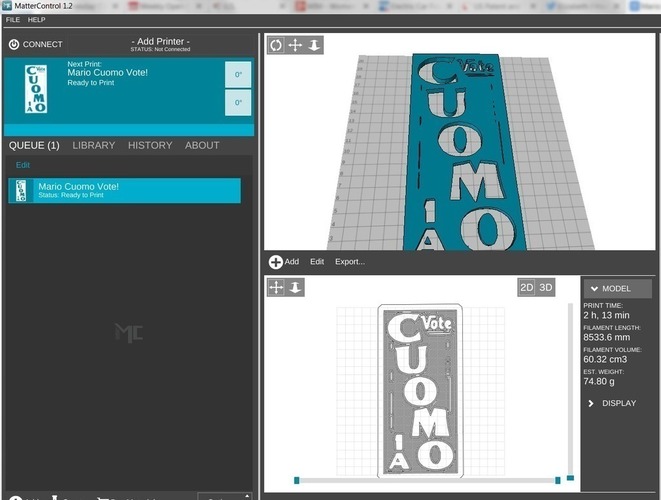The image size is (661, 500).
Task: Switch to the QUEUE (1) tab
Action: click(34, 145)
